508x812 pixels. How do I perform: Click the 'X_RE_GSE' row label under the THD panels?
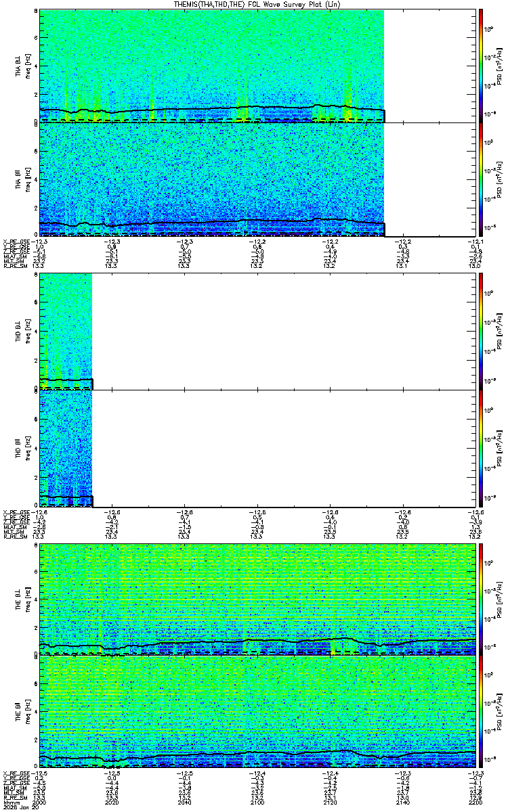[x=16, y=512]
